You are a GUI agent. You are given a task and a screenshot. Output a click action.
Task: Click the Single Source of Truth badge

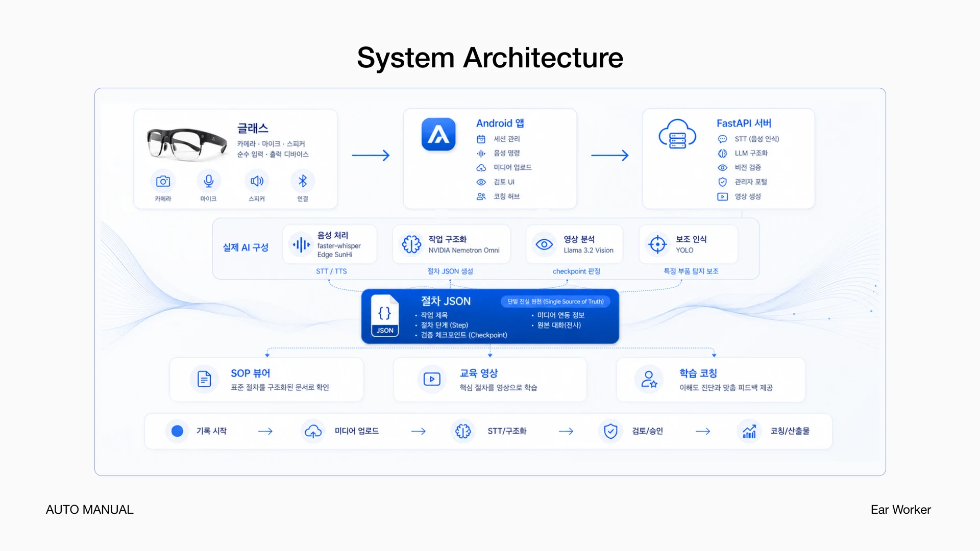[x=555, y=302]
